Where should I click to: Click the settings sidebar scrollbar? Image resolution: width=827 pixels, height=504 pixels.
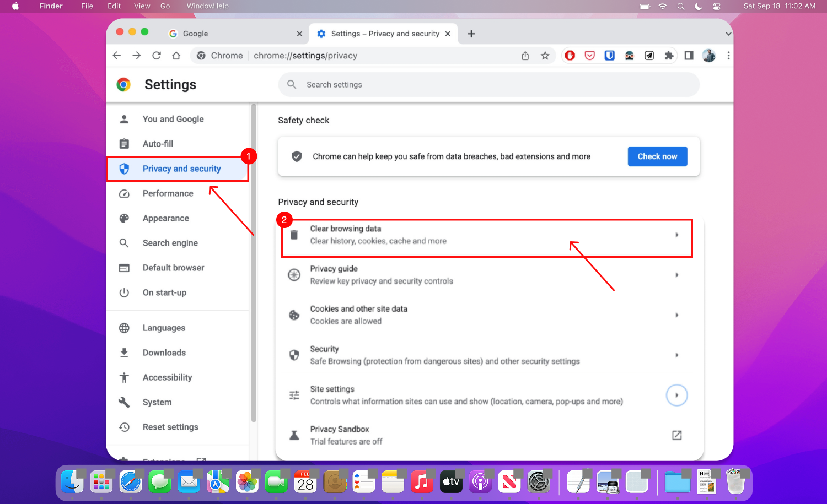click(x=254, y=264)
